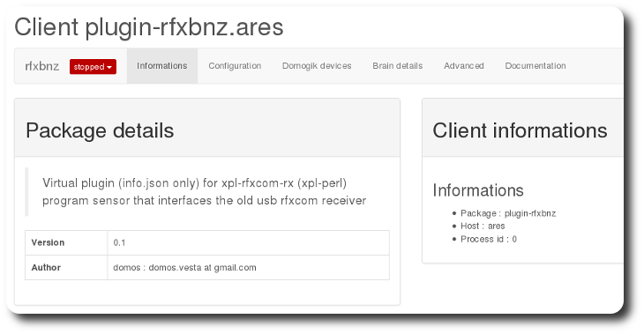Click the 'Package details' panel heading

pos(100,130)
